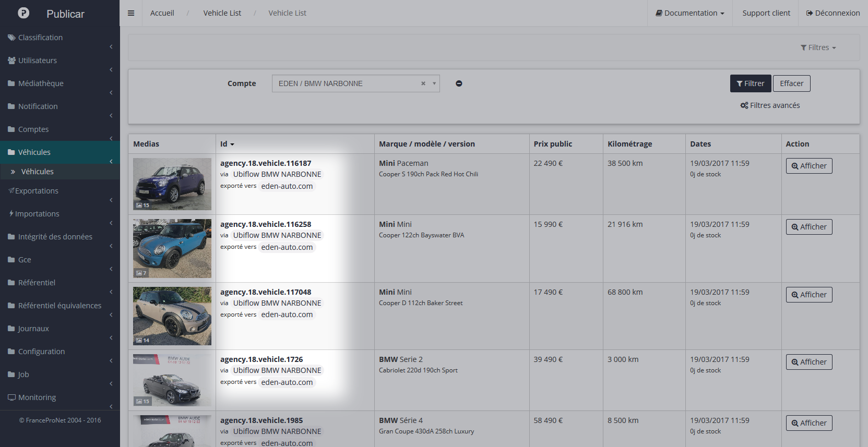868x447 pixels.
Task: Click Afficher for vehicle 117048
Action: pyautogui.click(x=809, y=295)
